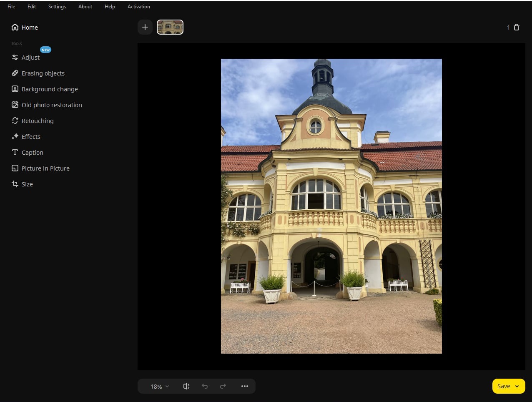Open the Adjust tool
This screenshot has width=532, height=402.
[30, 57]
